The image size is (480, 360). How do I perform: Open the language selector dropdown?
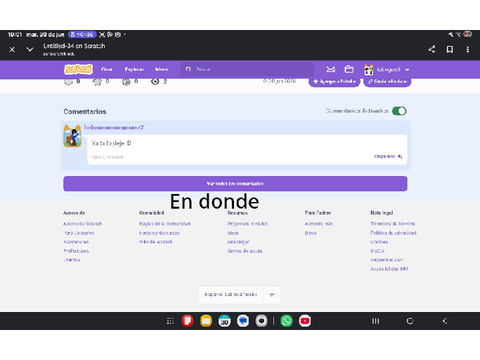point(239,295)
